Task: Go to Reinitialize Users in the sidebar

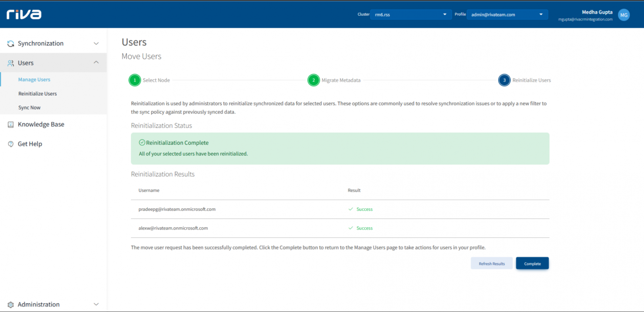Action: 38,93
